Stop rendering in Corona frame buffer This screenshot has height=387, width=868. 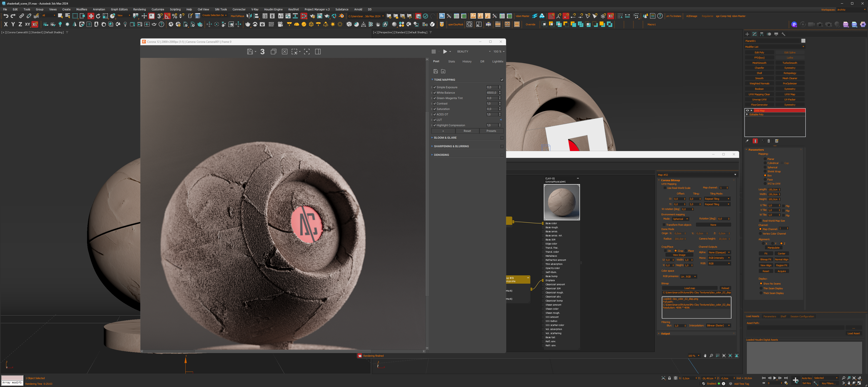[434, 52]
